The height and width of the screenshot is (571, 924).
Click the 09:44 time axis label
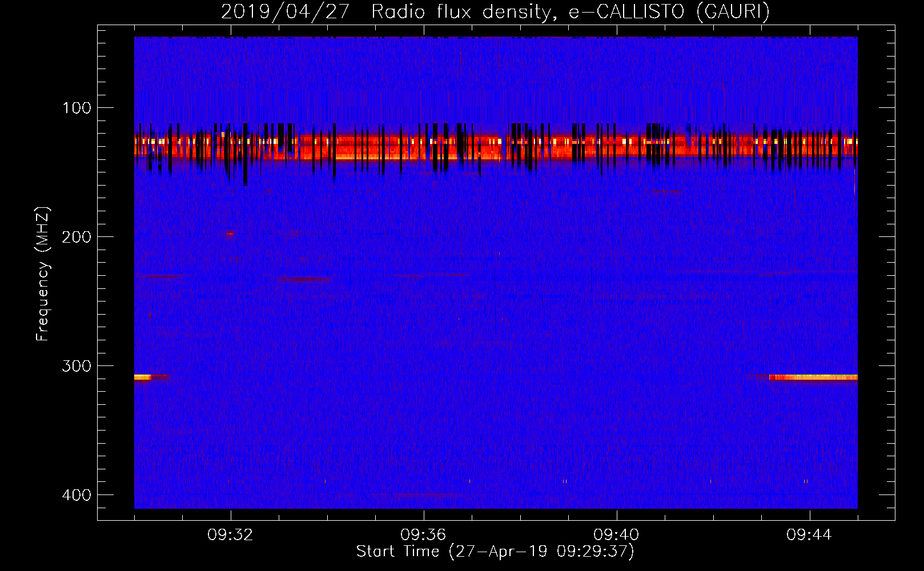(x=809, y=535)
